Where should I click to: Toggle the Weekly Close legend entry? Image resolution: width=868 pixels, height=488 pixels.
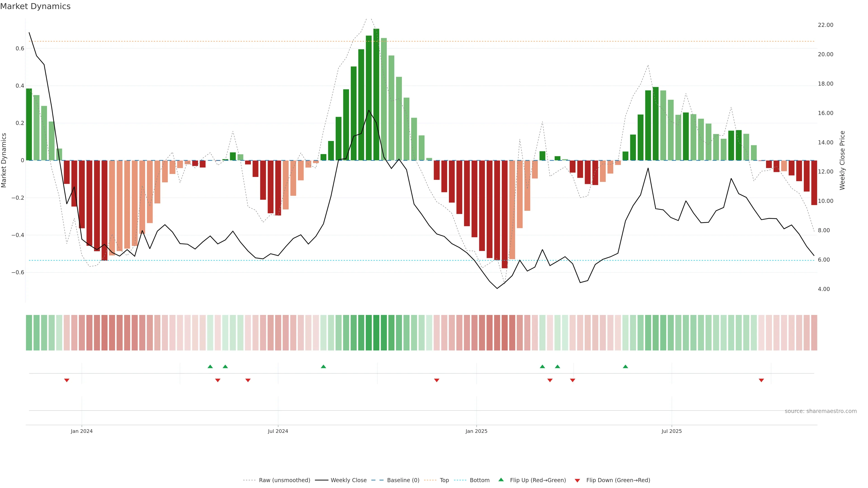pos(348,480)
